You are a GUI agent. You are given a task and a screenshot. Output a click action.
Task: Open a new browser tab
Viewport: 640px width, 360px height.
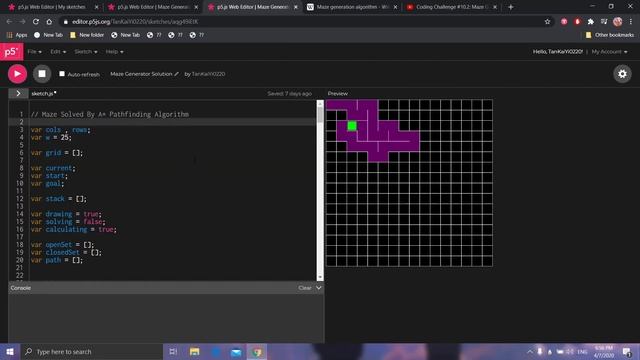pyautogui.click(x=511, y=7)
